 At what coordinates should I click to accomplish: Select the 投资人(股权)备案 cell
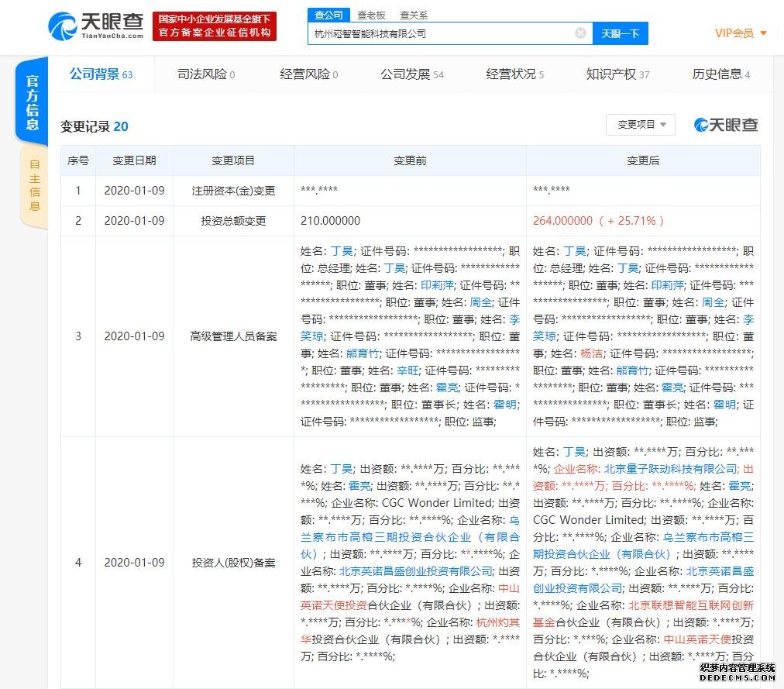[x=233, y=563]
